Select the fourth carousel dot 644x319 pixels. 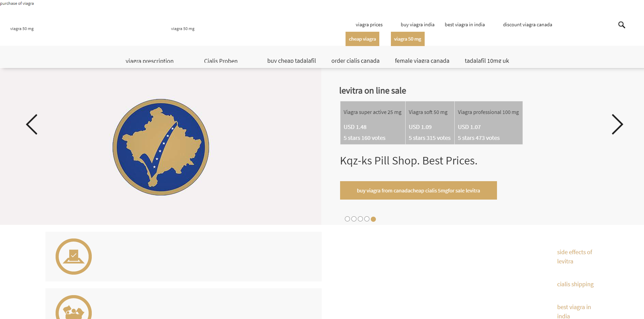click(x=367, y=219)
